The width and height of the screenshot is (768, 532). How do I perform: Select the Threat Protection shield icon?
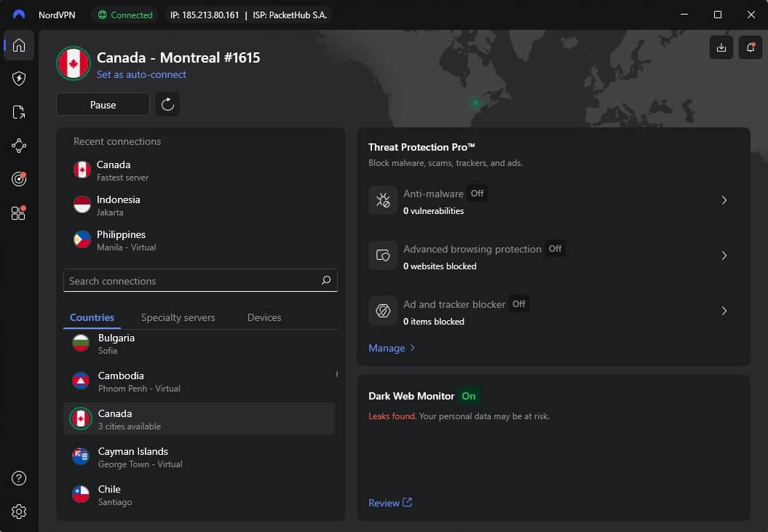click(18, 79)
